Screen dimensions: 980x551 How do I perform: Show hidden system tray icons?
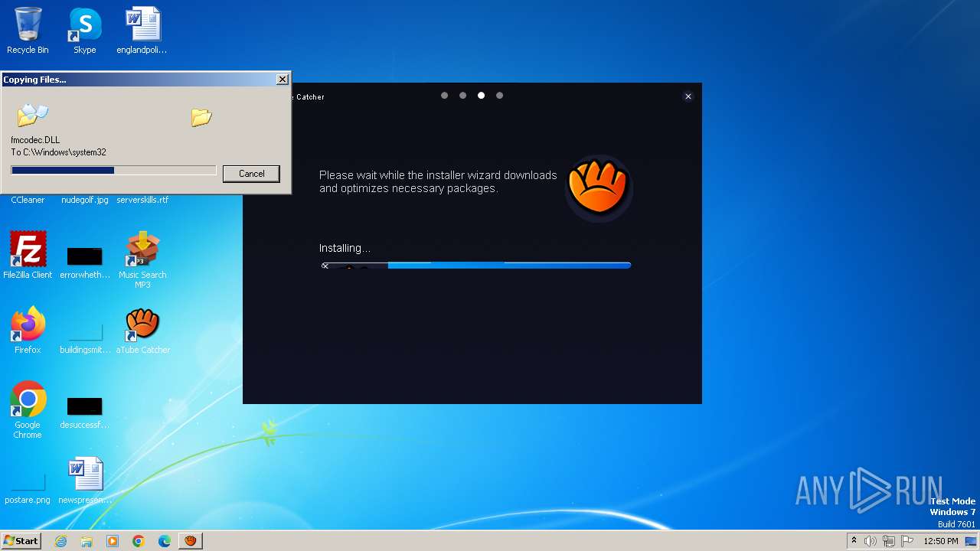pyautogui.click(x=854, y=541)
